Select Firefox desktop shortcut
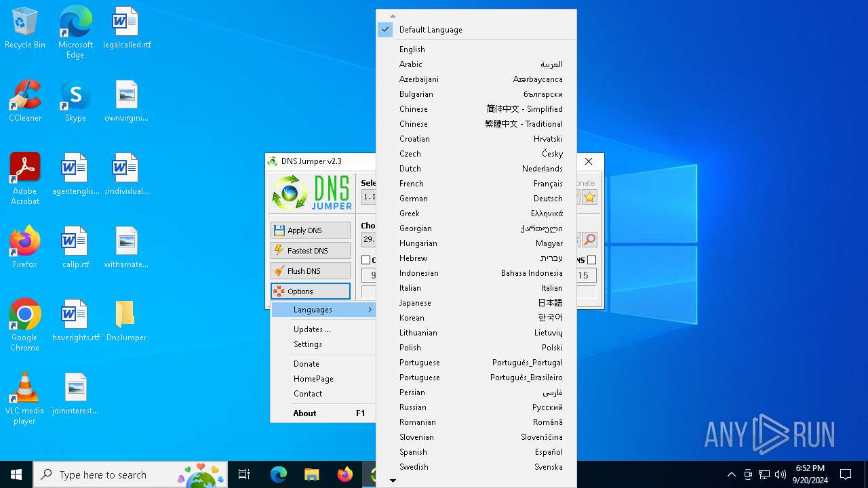Screen dimensions: 868x488 25,248
